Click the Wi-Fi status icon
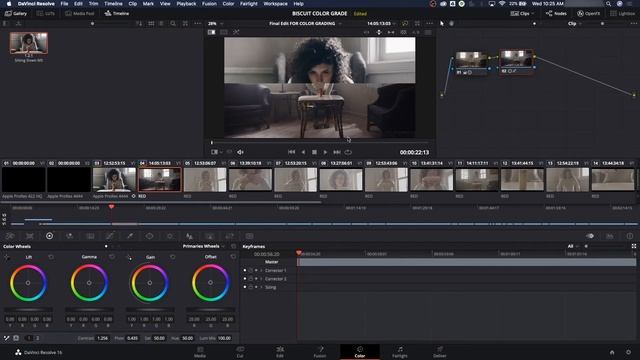The height and width of the screenshot is (360, 640). point(502,4)
